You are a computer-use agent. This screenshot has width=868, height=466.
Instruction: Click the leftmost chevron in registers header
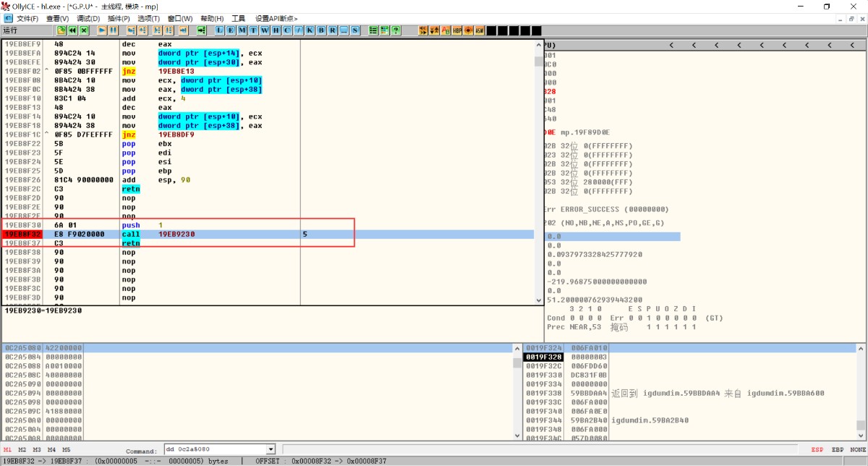pyautogui.click(x=671, y=45)
